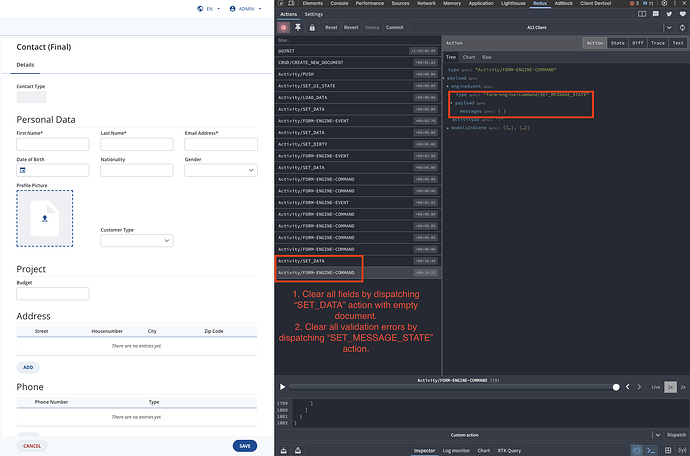Click the red error count indicator
The image size is (690, 456).
coord(634,3)
